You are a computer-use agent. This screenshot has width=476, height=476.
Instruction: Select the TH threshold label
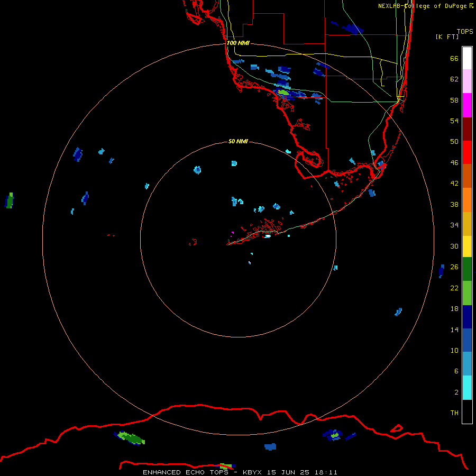click(x=454, y=413)
